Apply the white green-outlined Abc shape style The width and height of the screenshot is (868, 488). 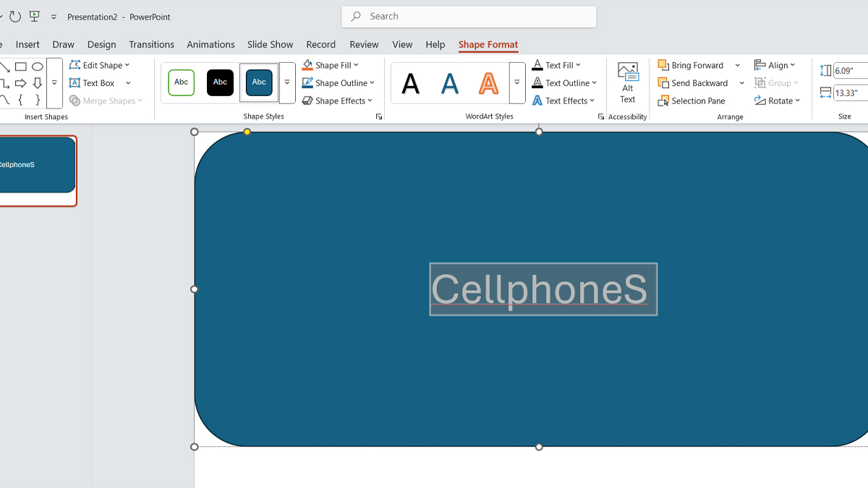[x=182, y=82]
